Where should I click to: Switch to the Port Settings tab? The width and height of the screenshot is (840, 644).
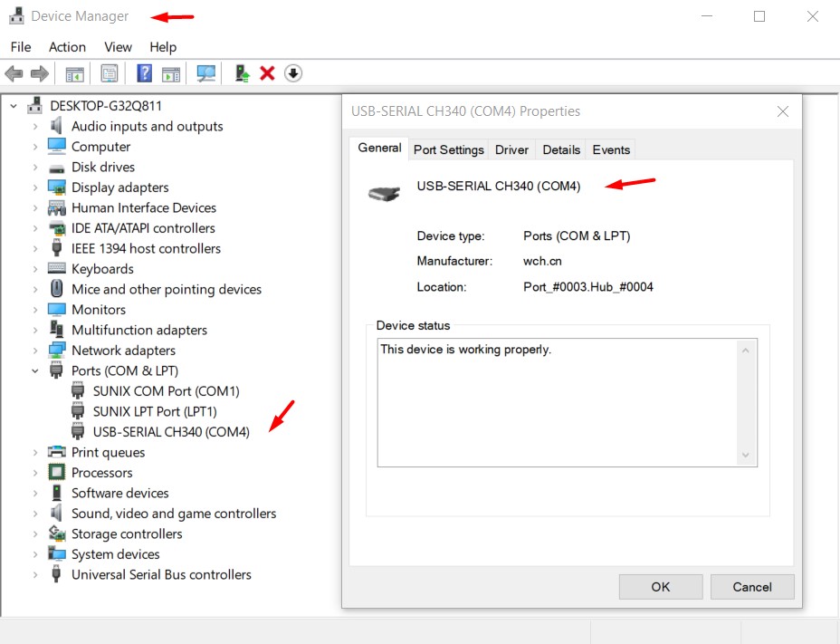point(448,149)
